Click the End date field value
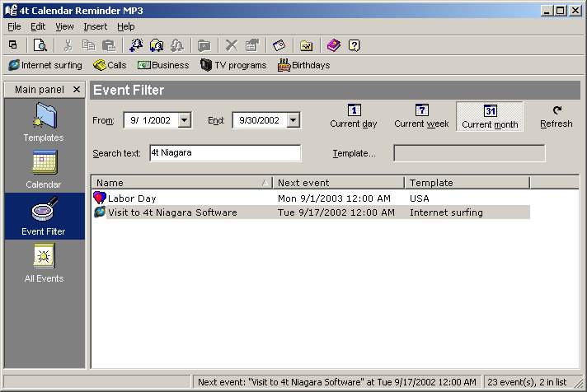This screenshot has height=392, width=587. point(260,120)
